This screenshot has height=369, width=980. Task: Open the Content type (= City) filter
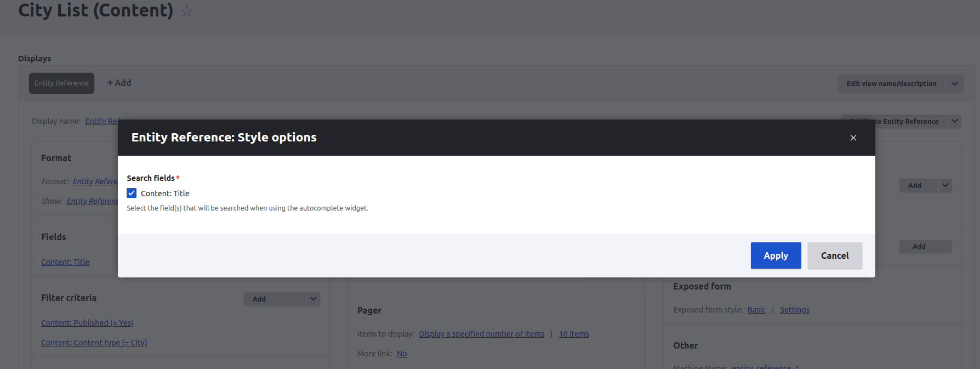point(94,343)
